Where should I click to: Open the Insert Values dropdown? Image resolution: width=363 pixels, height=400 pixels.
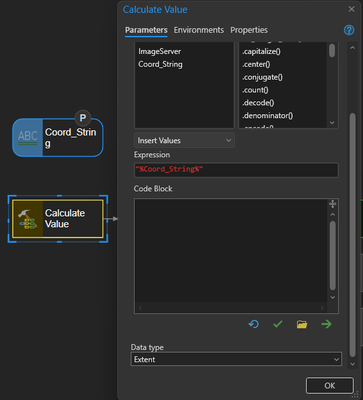pyautogui.click(x=184, y=140)
